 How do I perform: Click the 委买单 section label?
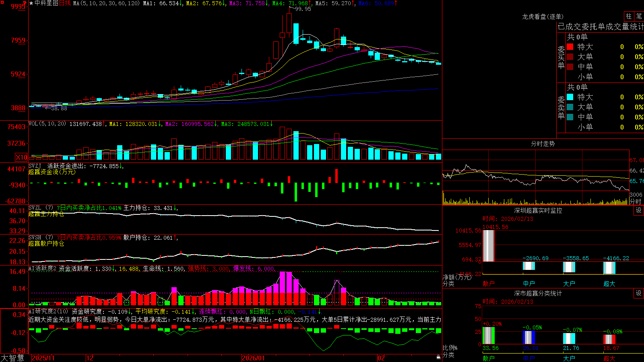tap(561, 57)
